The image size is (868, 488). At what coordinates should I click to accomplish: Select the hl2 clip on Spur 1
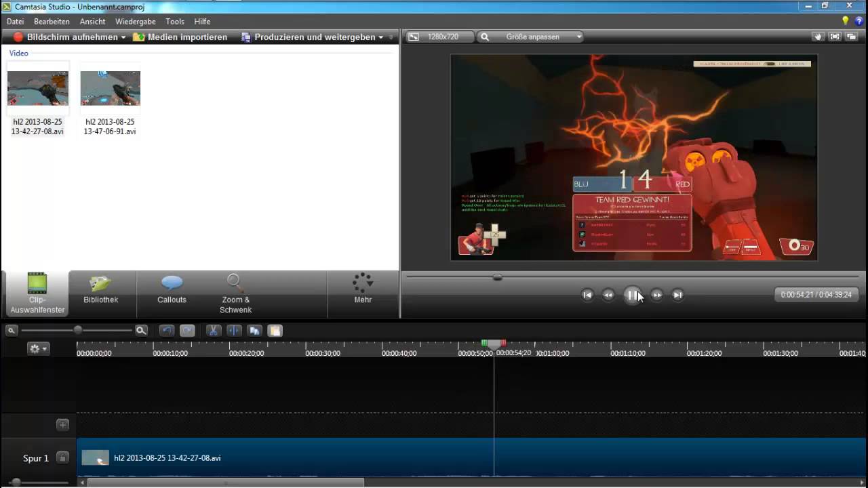click(471, 457)
